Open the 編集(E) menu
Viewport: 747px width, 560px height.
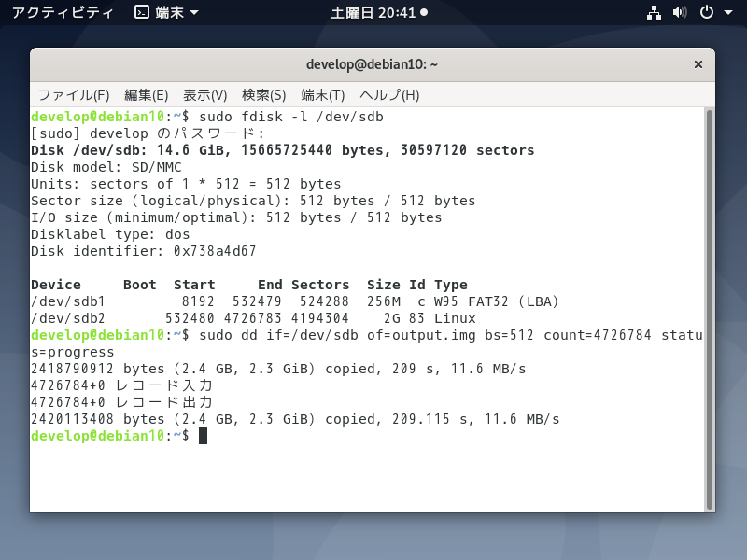click(x=147, y=95)
